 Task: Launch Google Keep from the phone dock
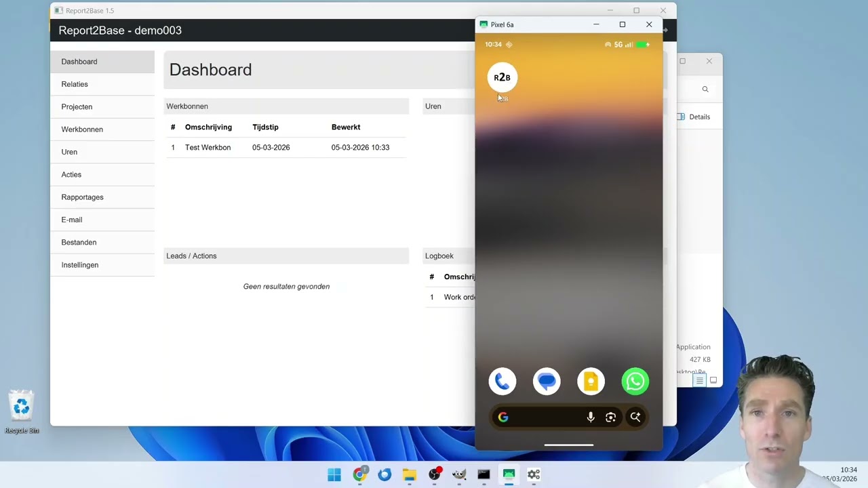591,382
